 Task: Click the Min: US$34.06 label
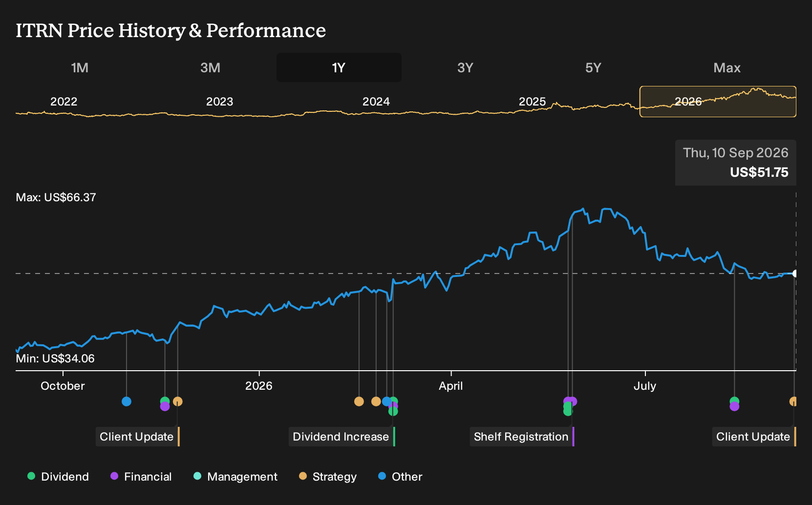[x=55, y=358]
